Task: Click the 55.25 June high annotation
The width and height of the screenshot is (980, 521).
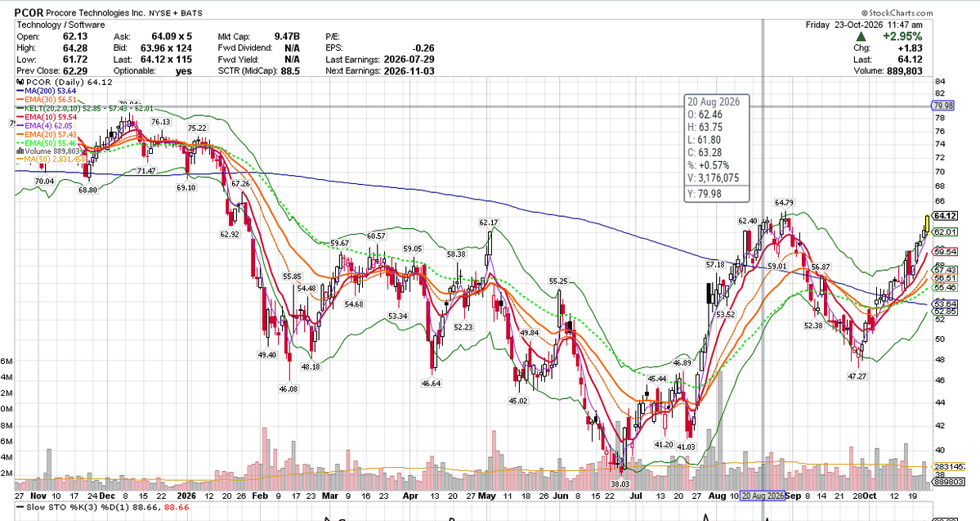Action: (559, 281)
